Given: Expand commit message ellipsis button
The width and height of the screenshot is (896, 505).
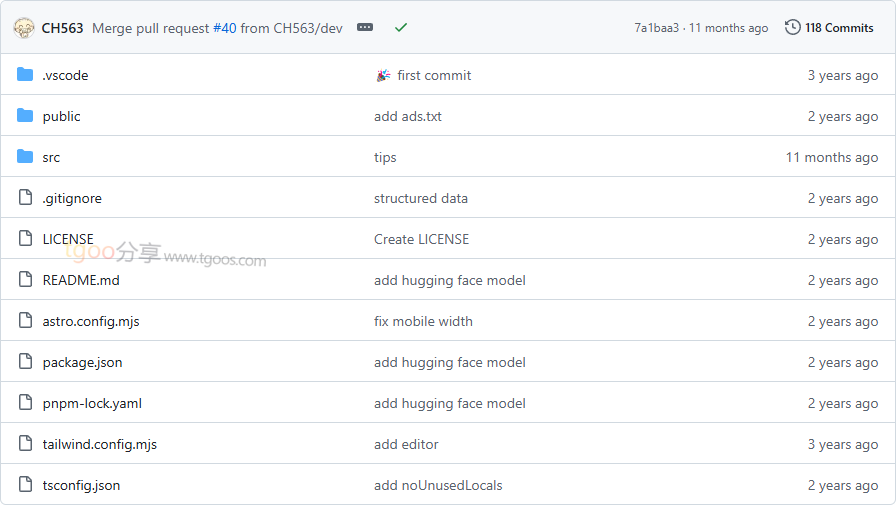Looking at the screenshot, I should 365,28.
